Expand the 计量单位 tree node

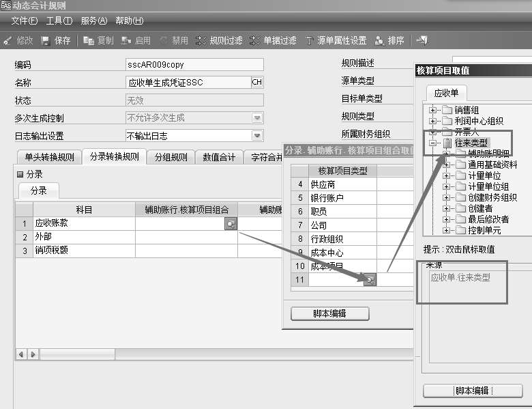[x=446, y=175]
